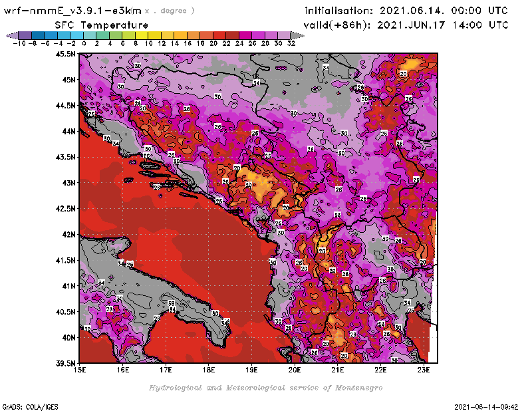Click the 40.5N latitude label
This screenshot has width=532, height=411.
tap(66, 311)
